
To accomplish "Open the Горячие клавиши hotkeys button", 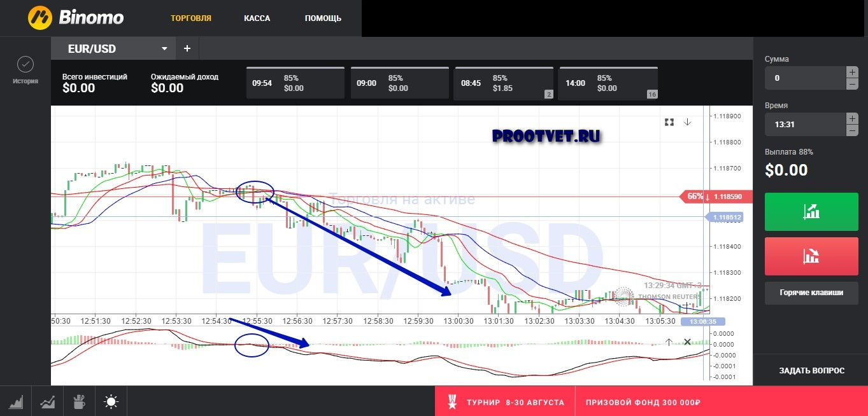I will pyautogui.click(x=811, y=293).
